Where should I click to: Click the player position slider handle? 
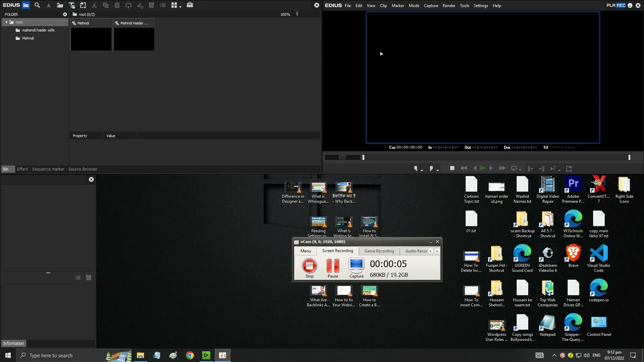coord(363,157)
